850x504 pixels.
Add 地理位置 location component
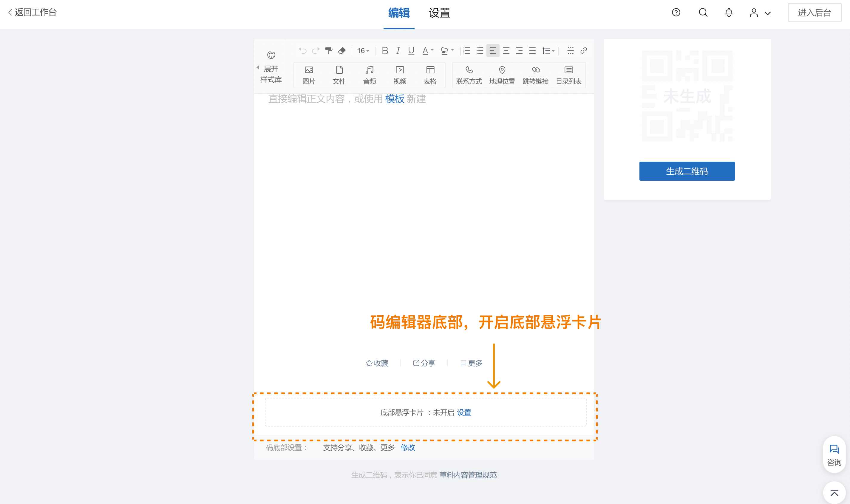click(x=502, y=75)
